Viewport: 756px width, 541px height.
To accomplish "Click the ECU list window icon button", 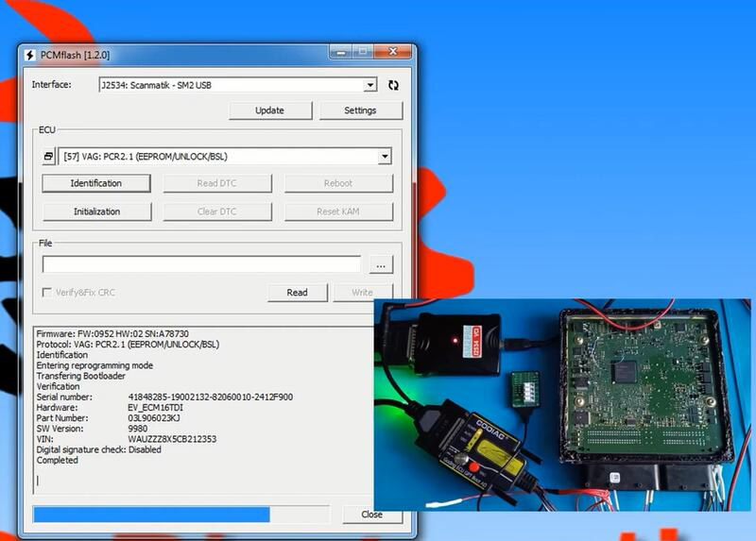I will point(49,157).
